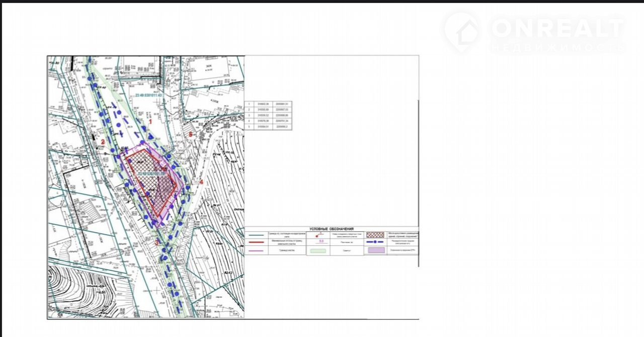Click the cross-hatched pattern swatch in legend
This screenshot has height=337, width=644.
(375, 235)
